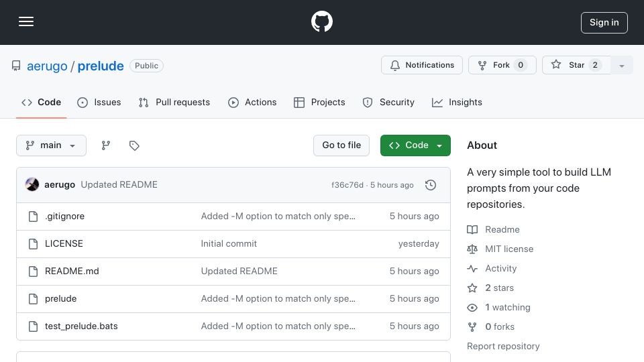This screenshot has height=362, width=644.
Task: Click the '5 hours ago' timestamp in README.md row
Action: (414, 271)
